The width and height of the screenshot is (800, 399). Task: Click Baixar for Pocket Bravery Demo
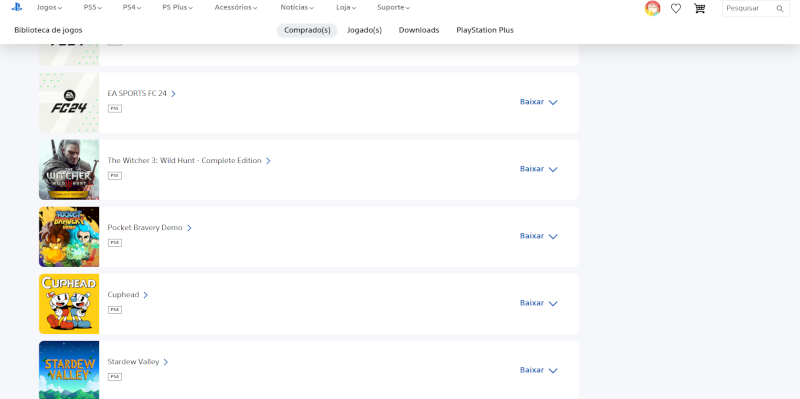[532, 236]
